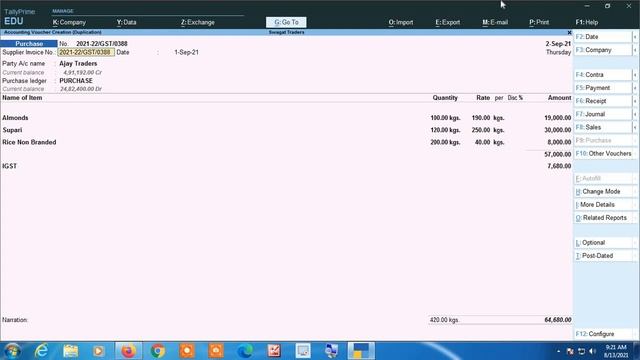640x360 pixels.
Task: Click the Purchase voucher type label
Action: pos(29,44)
